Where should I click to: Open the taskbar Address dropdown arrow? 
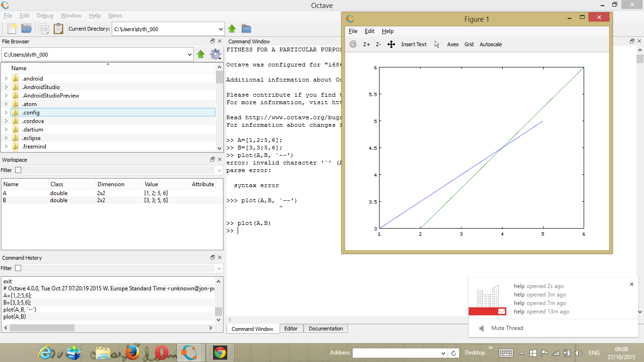click(443, 353)
